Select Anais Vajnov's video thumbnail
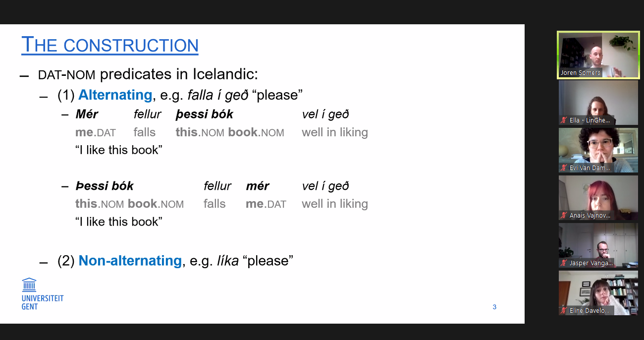The height and width of the screenshot is (340, 644). [x=598, y=198]
